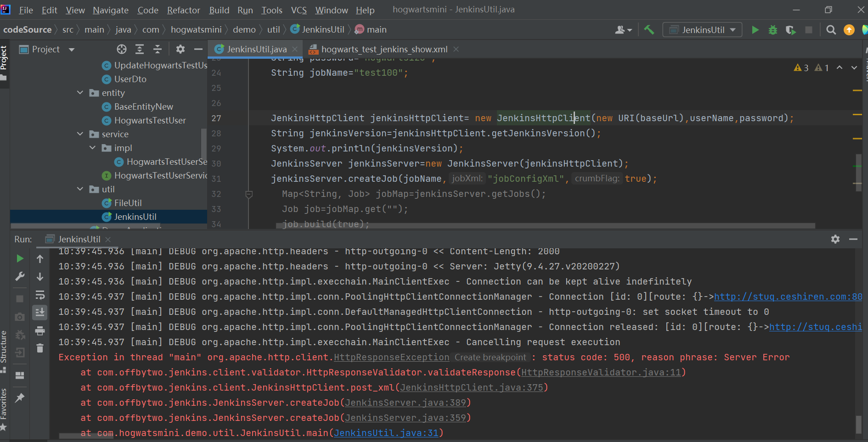Open Run panel settings gear

[x=835, y=239]
